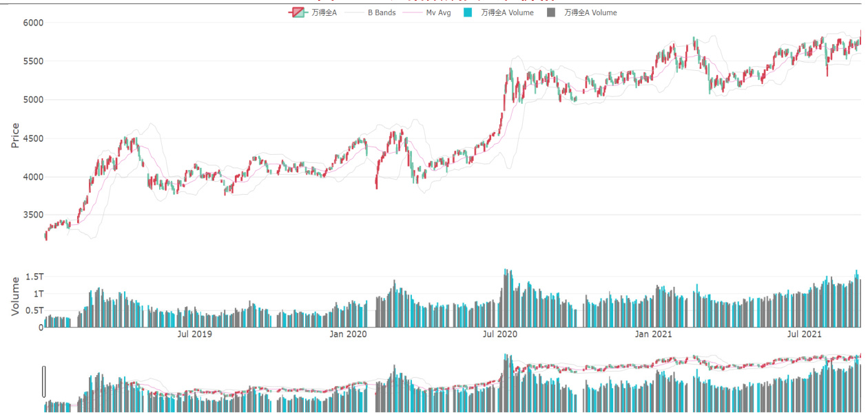
Task: Select the Jul 2020 x-axis tick label
Action: (499, 334)
